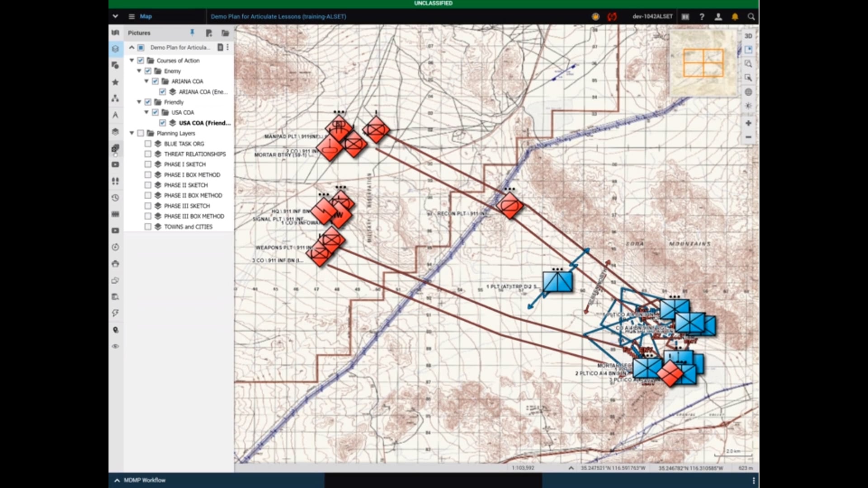Click the map zoom out minus button
868x488 pixels.
point(748,137)
